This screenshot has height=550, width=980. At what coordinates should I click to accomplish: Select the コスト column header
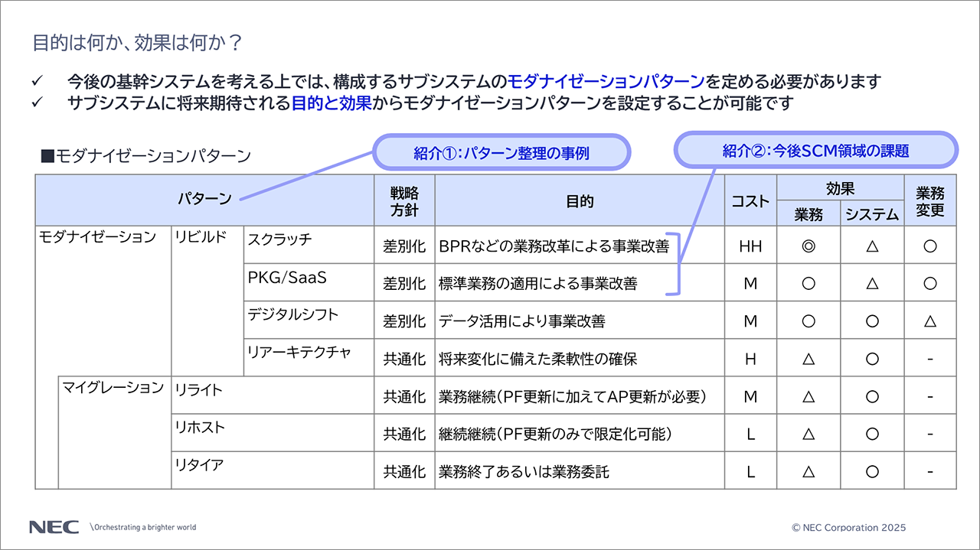750,201
